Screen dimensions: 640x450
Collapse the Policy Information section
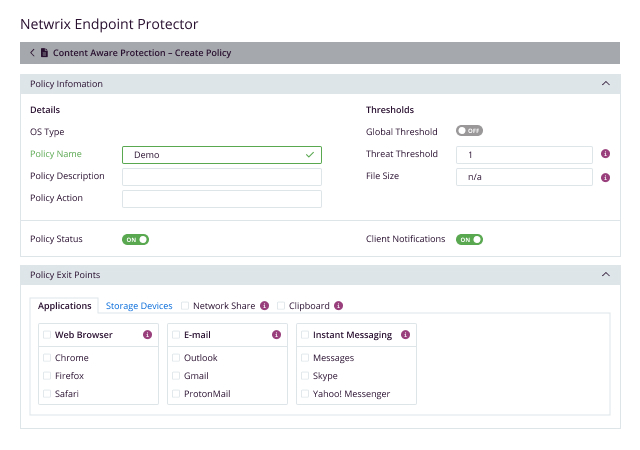point(605,84)
